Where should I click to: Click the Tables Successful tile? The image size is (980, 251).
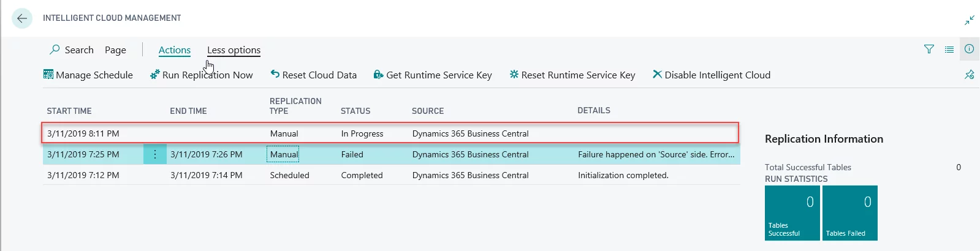[x=792, y=213]
